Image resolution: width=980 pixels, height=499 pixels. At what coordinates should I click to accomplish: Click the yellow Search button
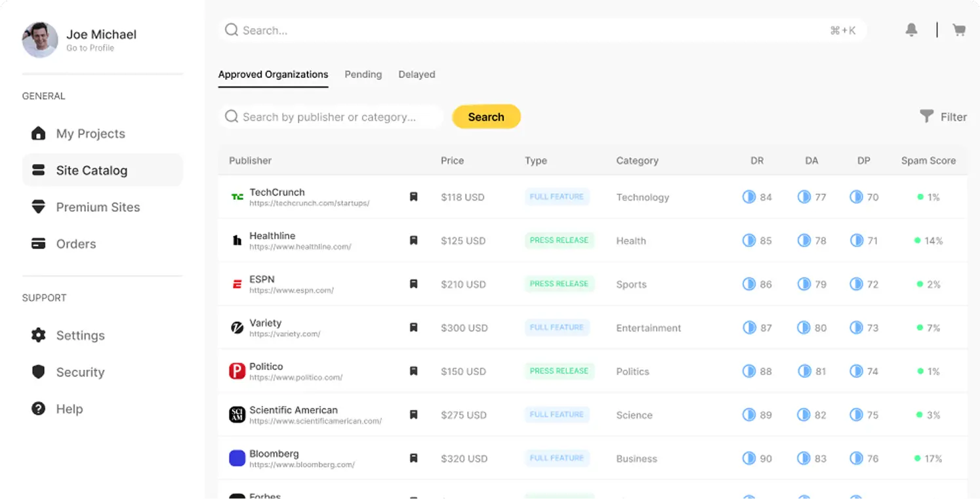pyautogui.click(x=486, y=117)
